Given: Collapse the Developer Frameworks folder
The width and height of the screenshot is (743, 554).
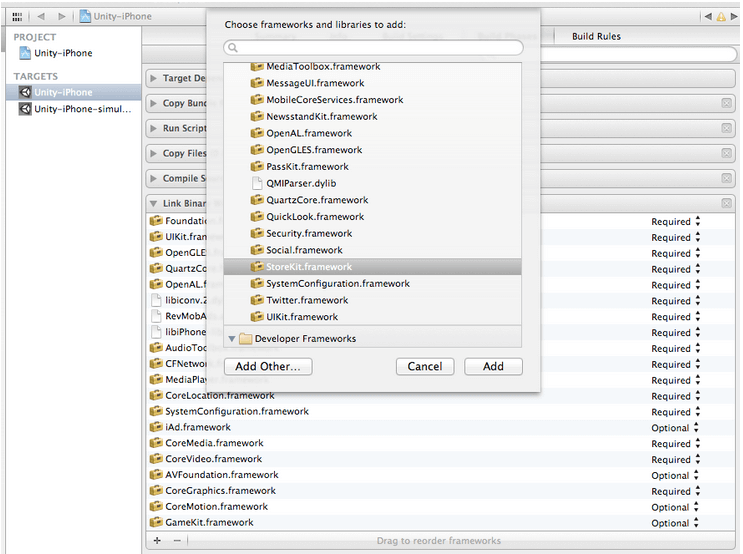Looking at the screenshot, I should tap(232, 339).
